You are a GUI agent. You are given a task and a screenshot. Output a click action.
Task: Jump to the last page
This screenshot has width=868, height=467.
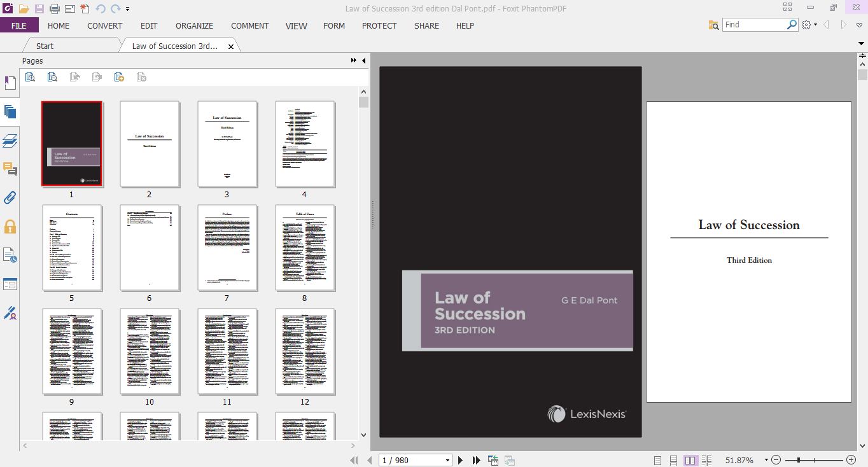coord(476,460)
